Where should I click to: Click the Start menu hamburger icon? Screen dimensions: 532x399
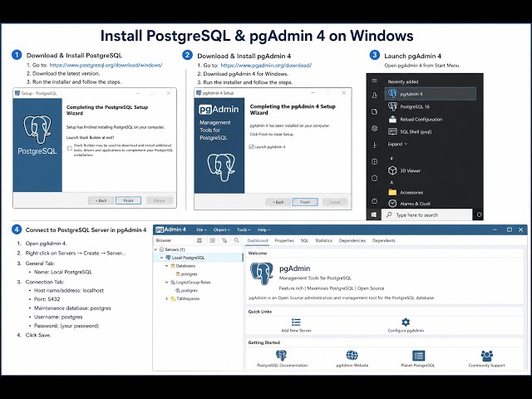point(374,81)
